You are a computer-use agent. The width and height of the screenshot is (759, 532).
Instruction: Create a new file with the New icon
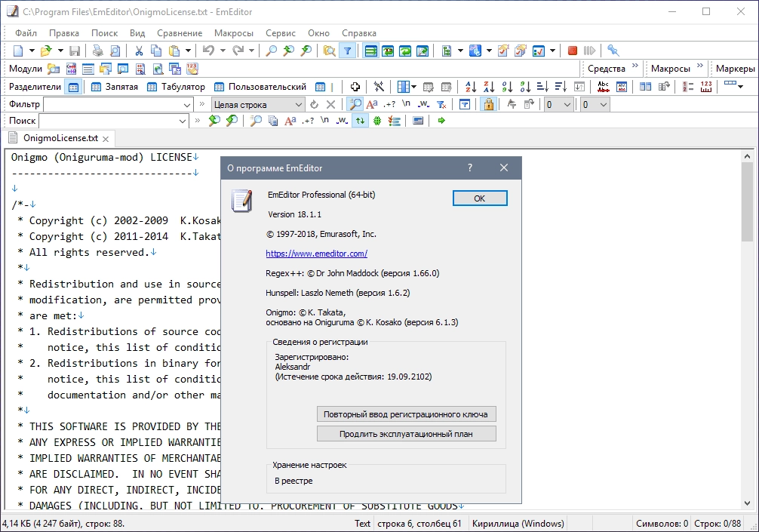18,51
